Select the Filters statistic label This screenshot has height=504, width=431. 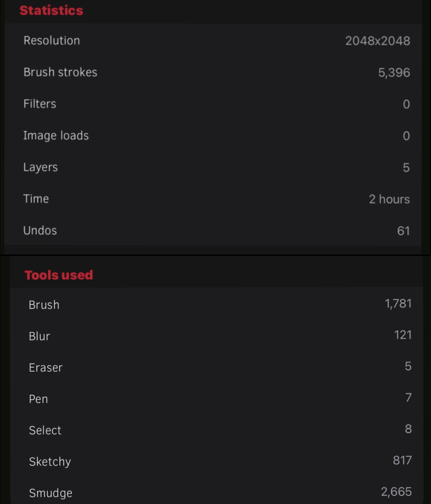(40, 104)
